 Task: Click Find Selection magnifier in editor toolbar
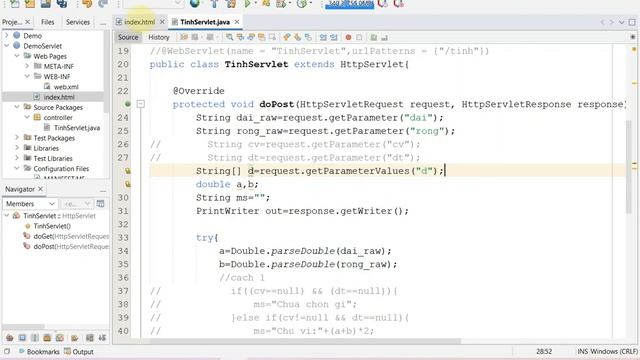coord(229,37)
